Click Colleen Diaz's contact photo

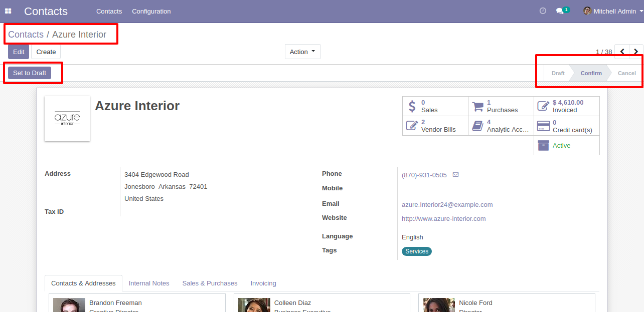pos(254,305)
